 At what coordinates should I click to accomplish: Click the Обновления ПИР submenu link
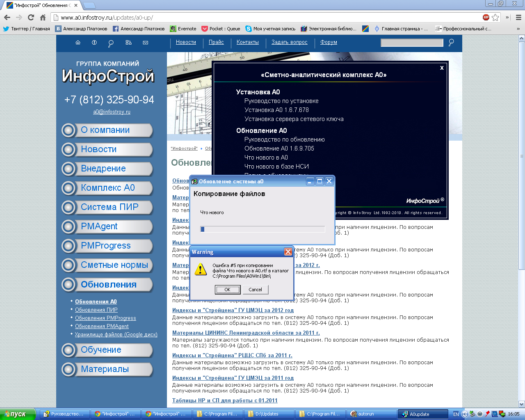point(96,310)
